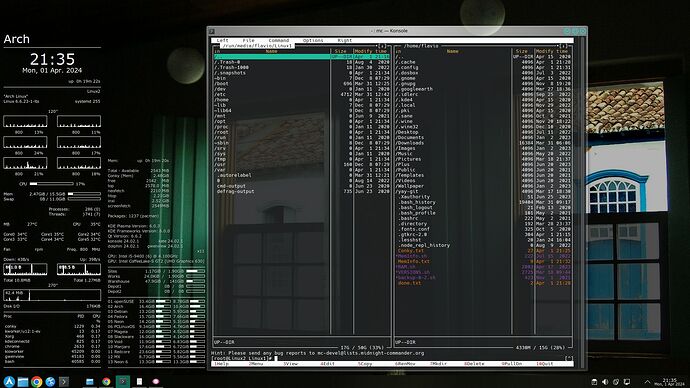Click the 5Copy function key button
690x388 pixels.
point(365,364)
